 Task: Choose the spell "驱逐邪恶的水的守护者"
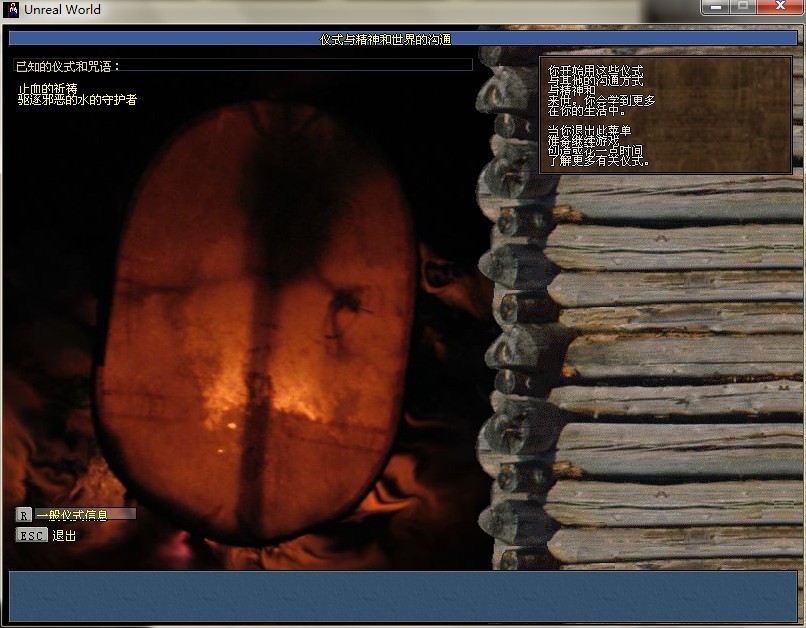click(77, 100)
